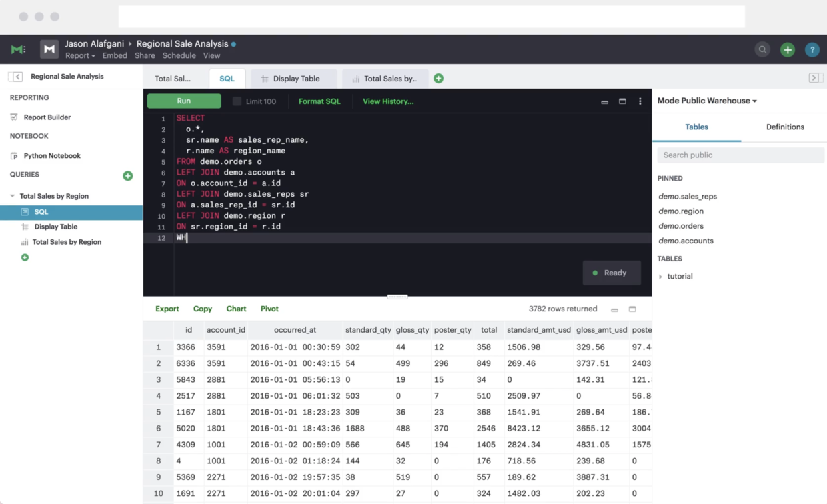Screen dimensions: 827x504
Task: Open the pinned demo.orders table
Action: (x=681, y=226)
